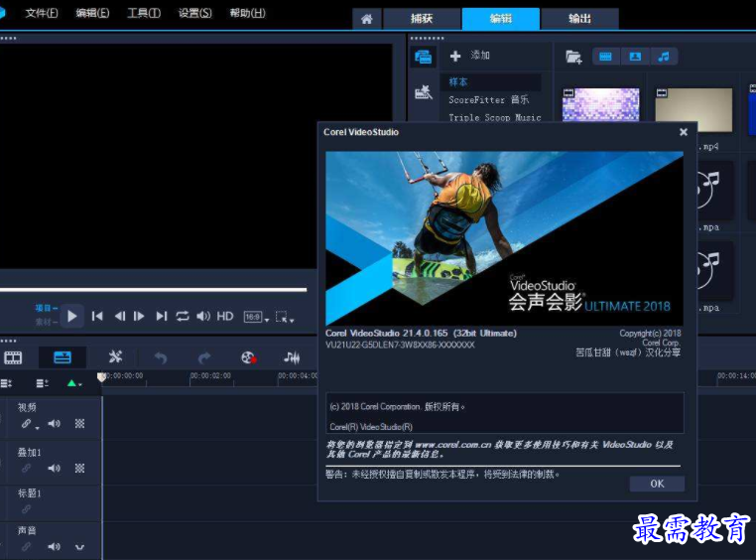Screen dimensions: 756x560
Task: Click the instant project templates icon
Action: point(424,92)
